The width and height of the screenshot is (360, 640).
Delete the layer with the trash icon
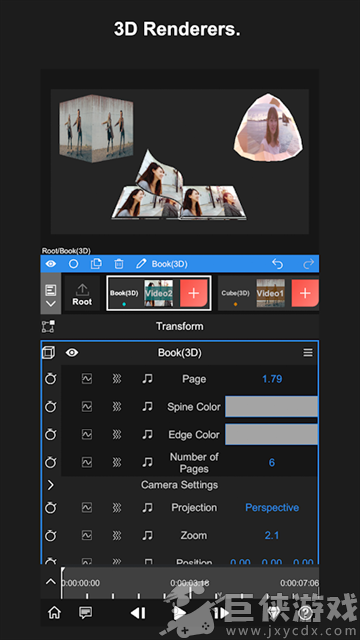pyautogui.click(x=119, y=264)
